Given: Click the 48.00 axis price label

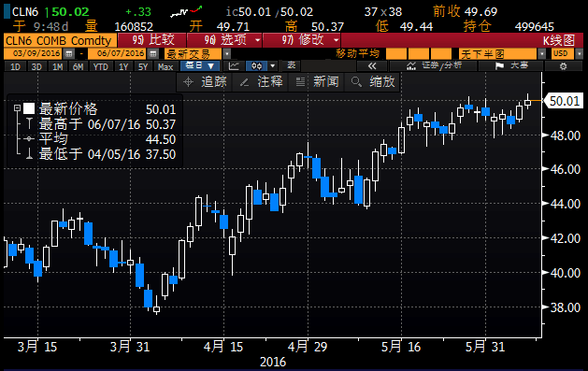Looking at the screenshot, I should point(566,136).
